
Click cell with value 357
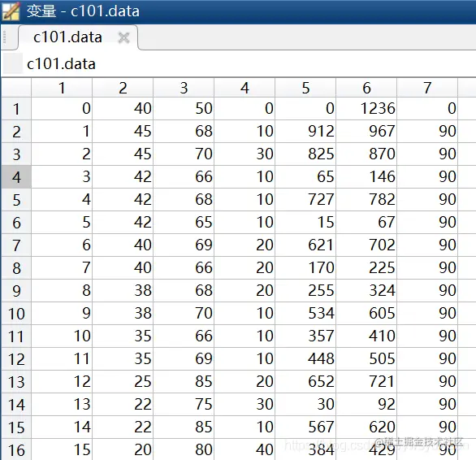(x=305, y=336)
